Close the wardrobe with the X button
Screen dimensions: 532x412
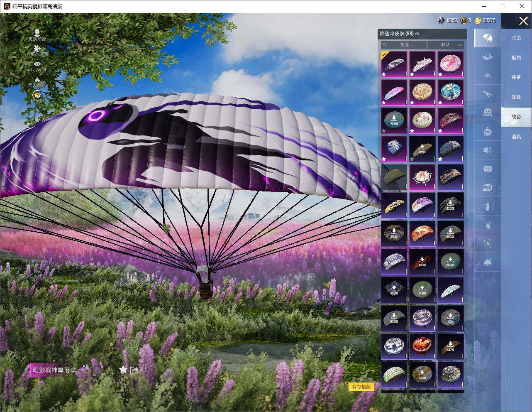(523, 21)
